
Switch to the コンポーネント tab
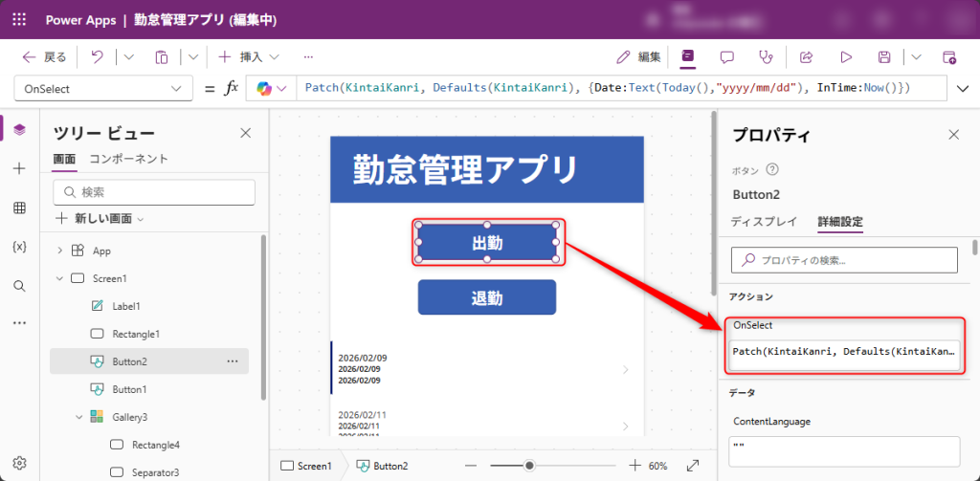[x=129, y=159]
